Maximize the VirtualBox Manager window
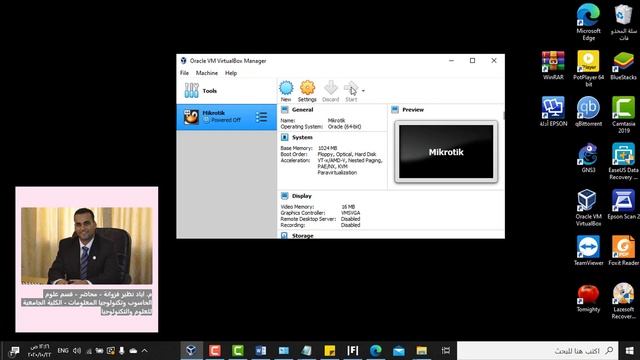This screenshot has width=640, height=360. [x=472, y=60]
